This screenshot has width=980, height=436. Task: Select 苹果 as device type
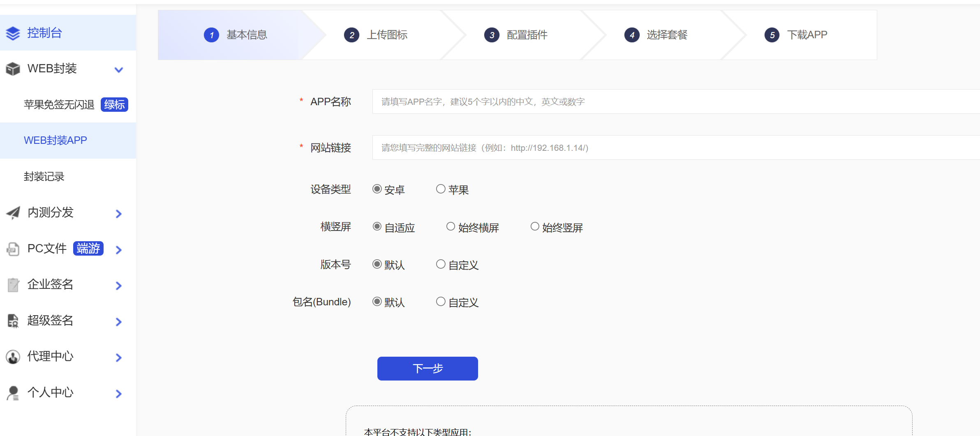click(441, 189)
